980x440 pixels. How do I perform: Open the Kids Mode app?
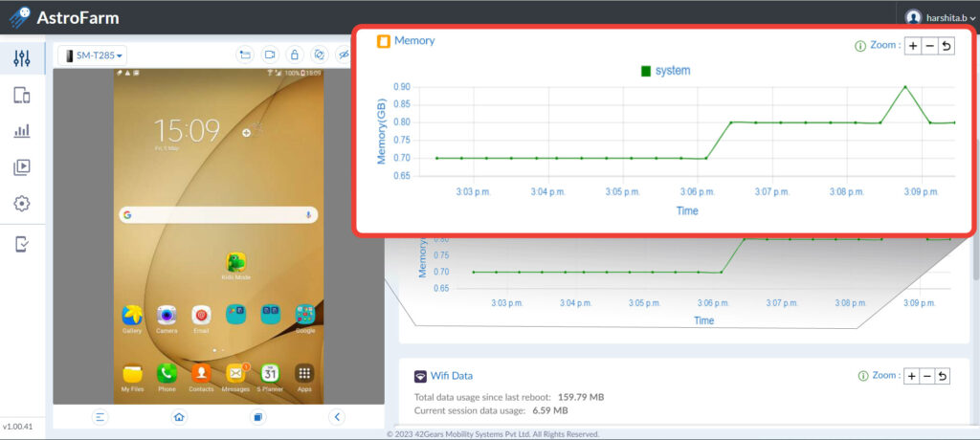(x=235, y=266)
